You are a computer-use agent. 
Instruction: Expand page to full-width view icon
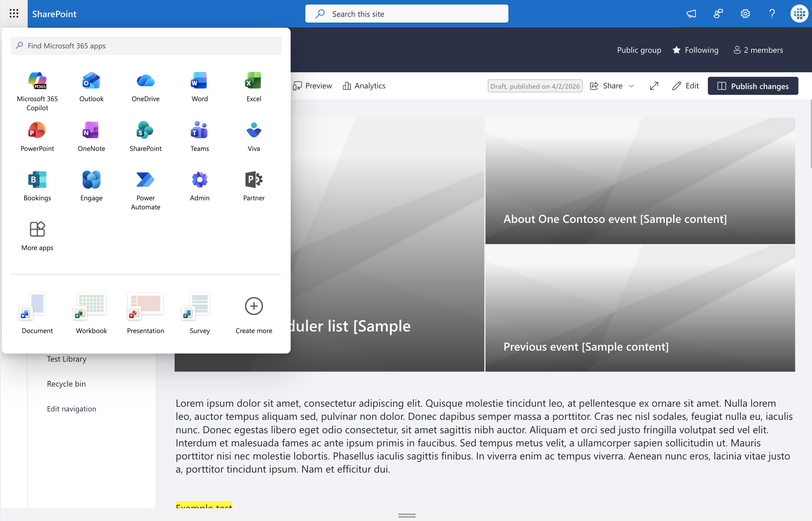[x=654, y=86]
